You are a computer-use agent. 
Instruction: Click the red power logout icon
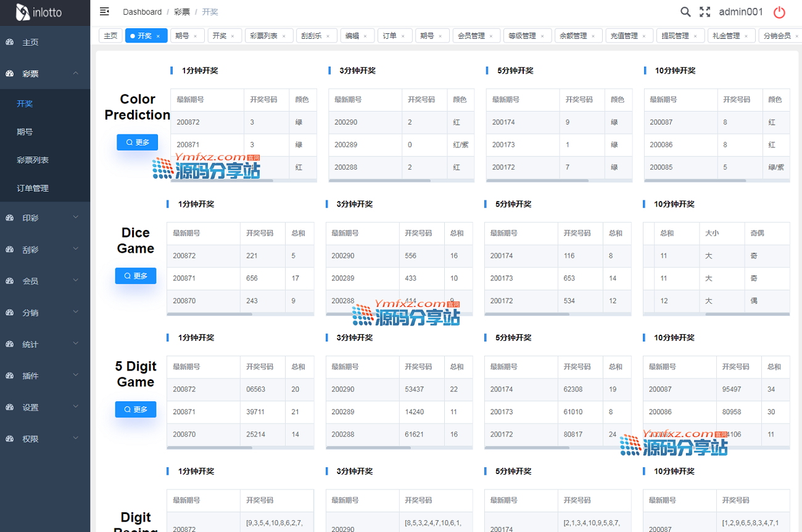point(779,12)
